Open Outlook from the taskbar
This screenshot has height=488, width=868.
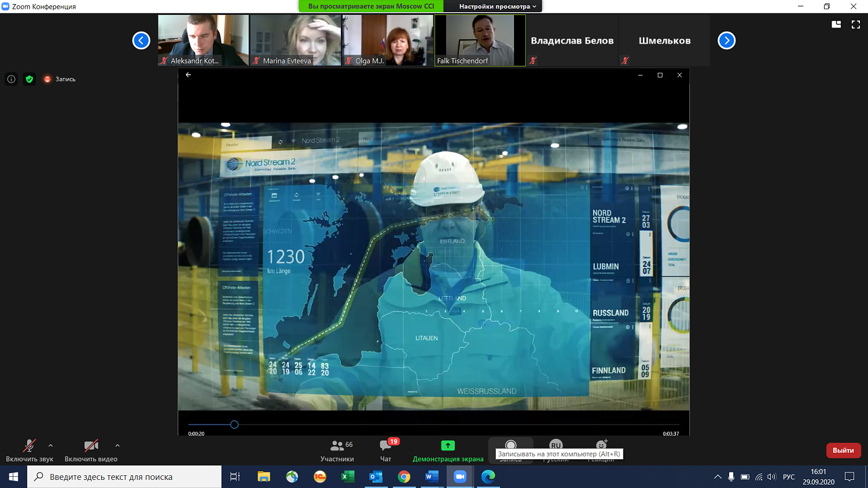point(376,476)
